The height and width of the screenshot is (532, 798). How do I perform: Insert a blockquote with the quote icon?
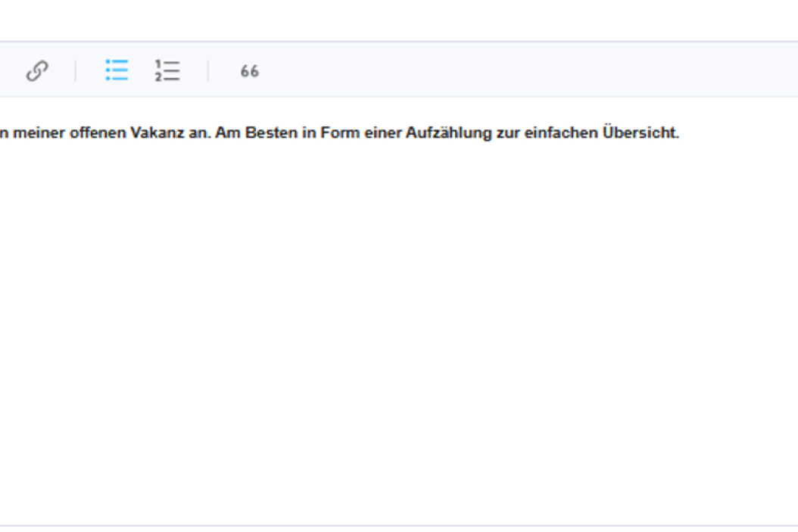pos(249,71)
